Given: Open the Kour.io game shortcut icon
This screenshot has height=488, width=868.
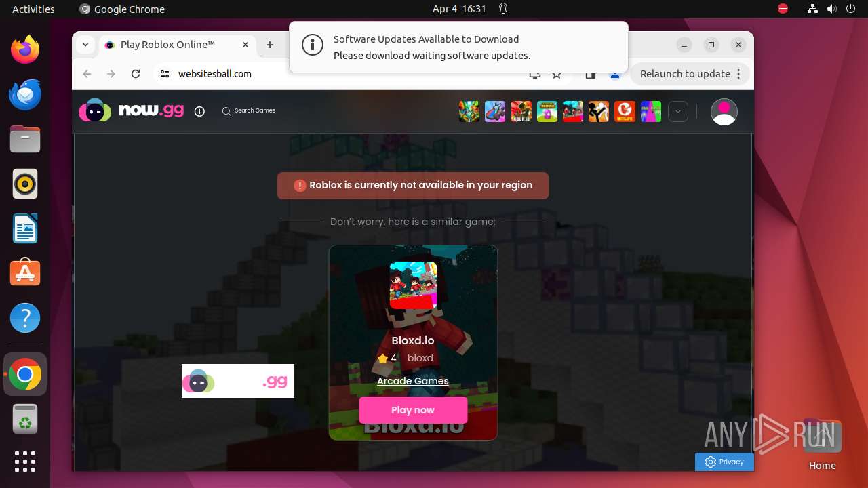Looking at the screenshot, I should [x=521, y=111].
